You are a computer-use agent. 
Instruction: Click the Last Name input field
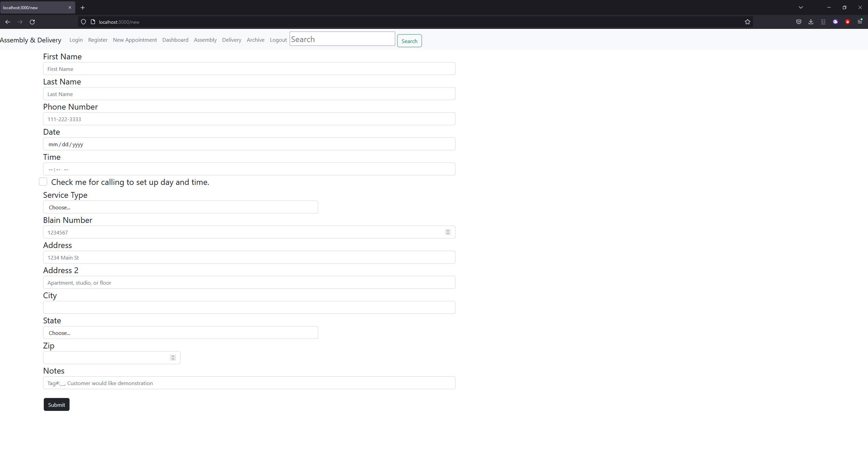[249, 94]
